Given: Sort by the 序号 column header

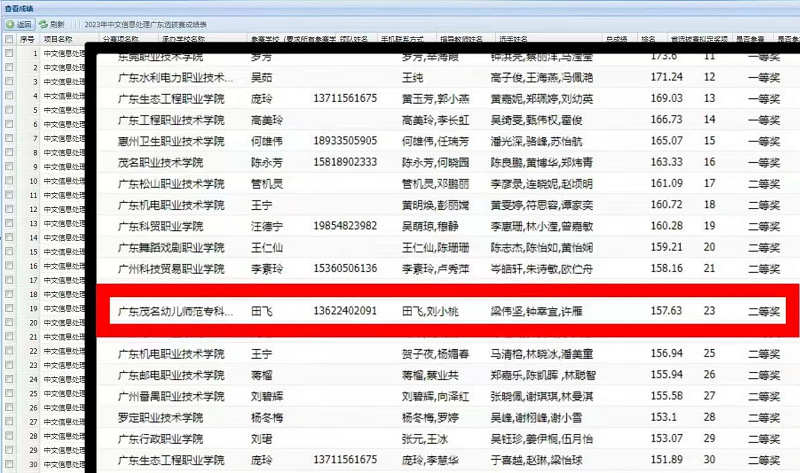Looking at the screenshot, I should 27,39.
